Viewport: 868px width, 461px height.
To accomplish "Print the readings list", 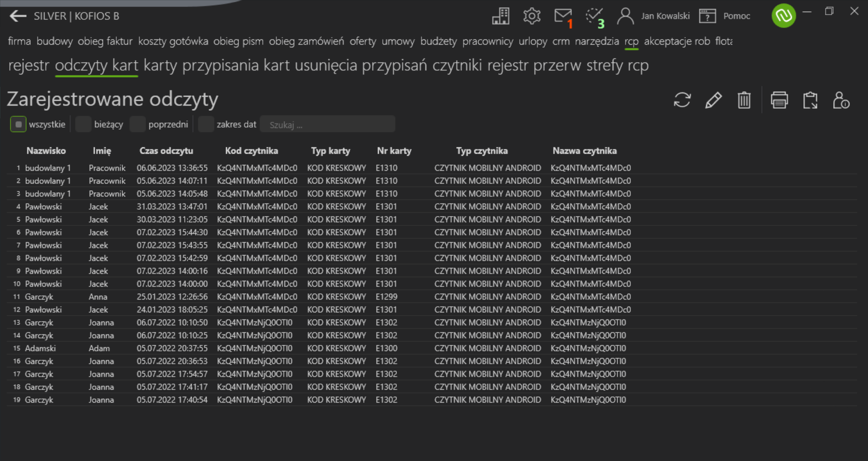I will (x=779, y=100).
